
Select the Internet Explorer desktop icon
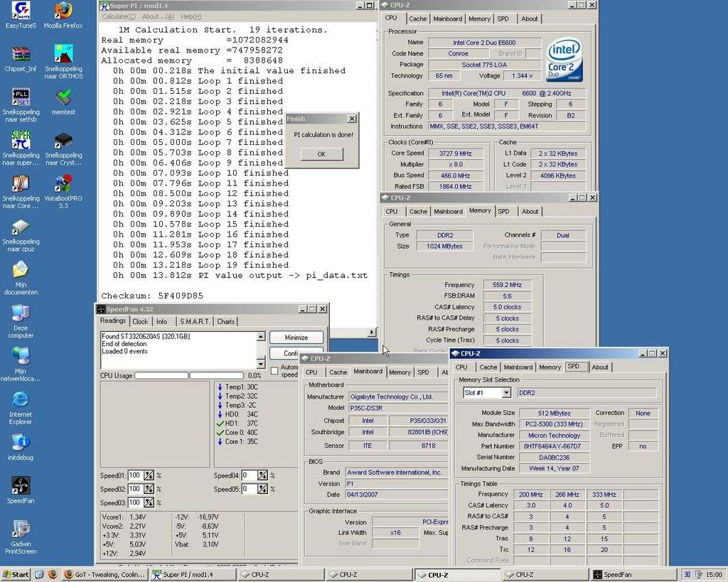21,408
